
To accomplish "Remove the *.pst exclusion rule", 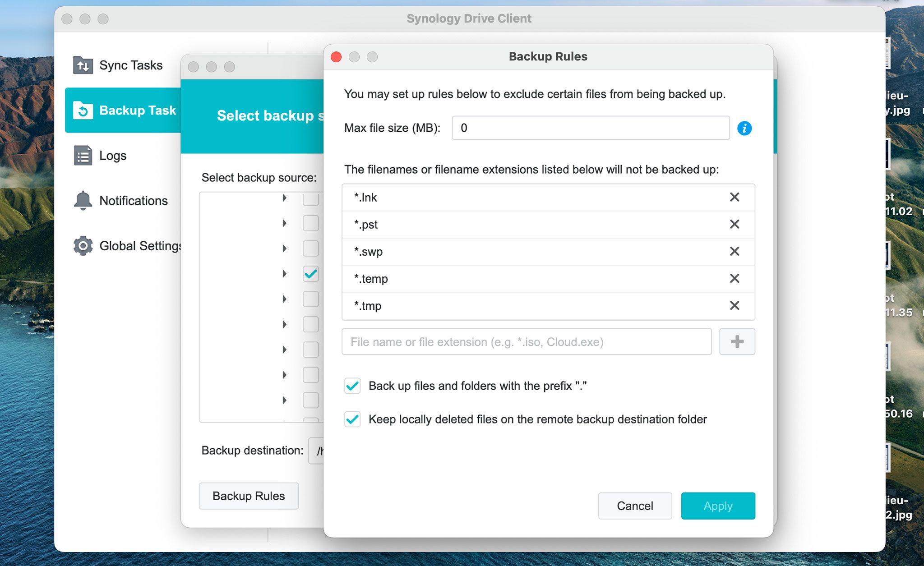I will pos(735,224).
